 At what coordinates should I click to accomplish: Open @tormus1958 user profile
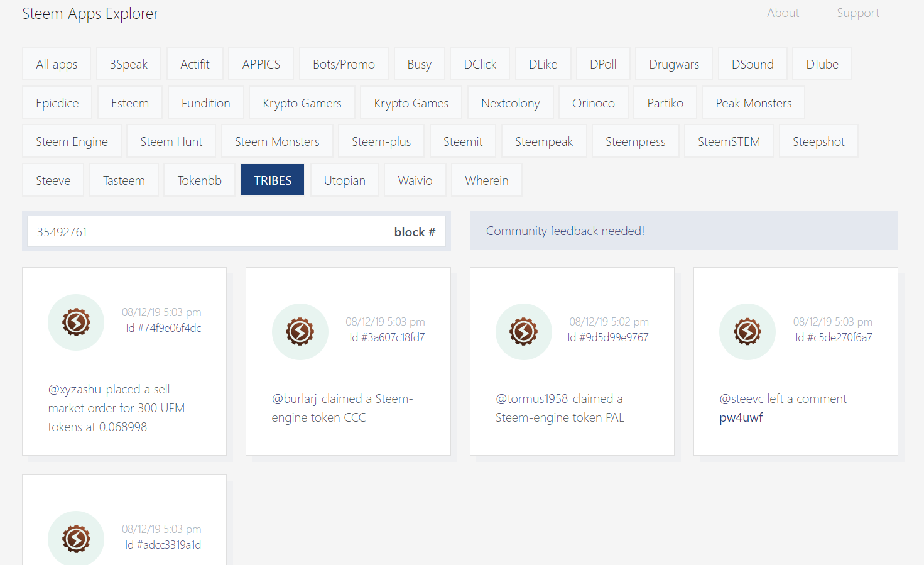point(532,399)
